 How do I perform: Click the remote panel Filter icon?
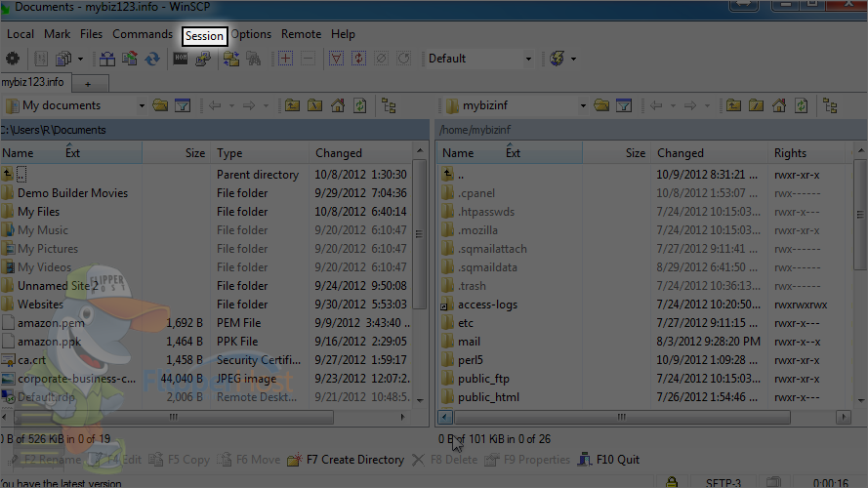point(624,105)
